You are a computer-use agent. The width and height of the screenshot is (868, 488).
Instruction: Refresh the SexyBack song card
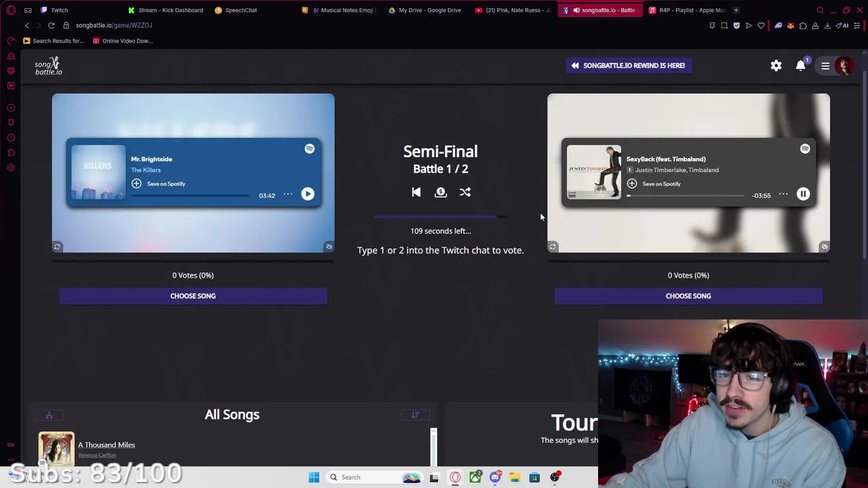click(x=553, y=247)
